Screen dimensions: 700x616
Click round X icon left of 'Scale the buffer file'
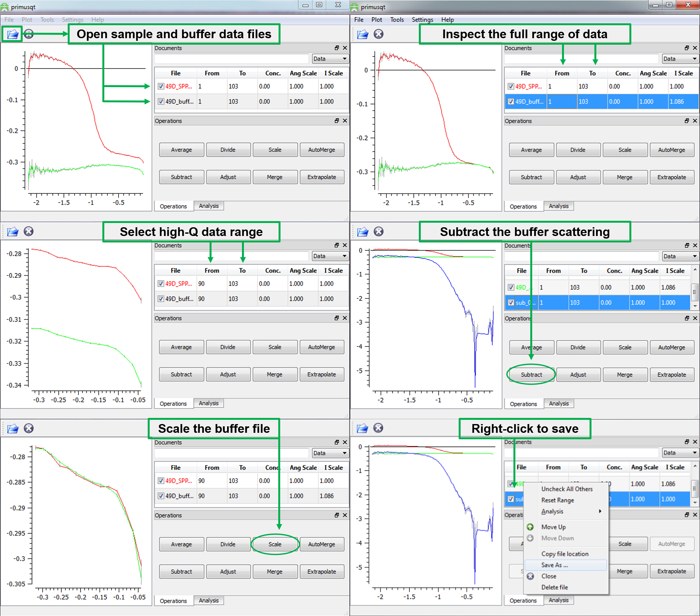tap(29, 429)
